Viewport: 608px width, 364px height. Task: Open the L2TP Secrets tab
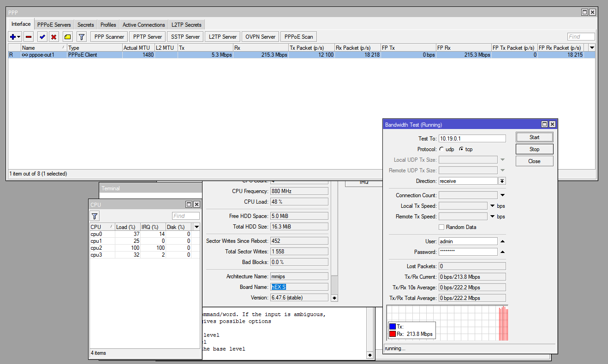coord(186,25)
